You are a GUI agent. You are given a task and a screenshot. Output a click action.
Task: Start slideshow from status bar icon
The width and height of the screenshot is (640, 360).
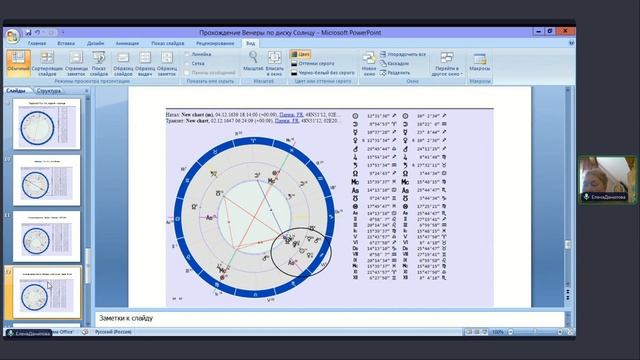[x=484, y=332]
